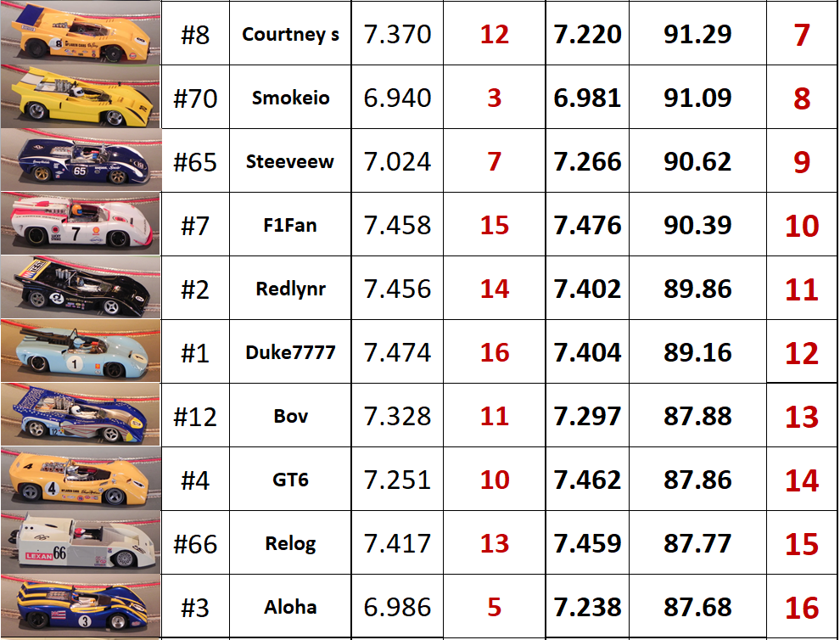Click the blue and yellow striped #3 car image
The image size is (840, 640).
80,606
